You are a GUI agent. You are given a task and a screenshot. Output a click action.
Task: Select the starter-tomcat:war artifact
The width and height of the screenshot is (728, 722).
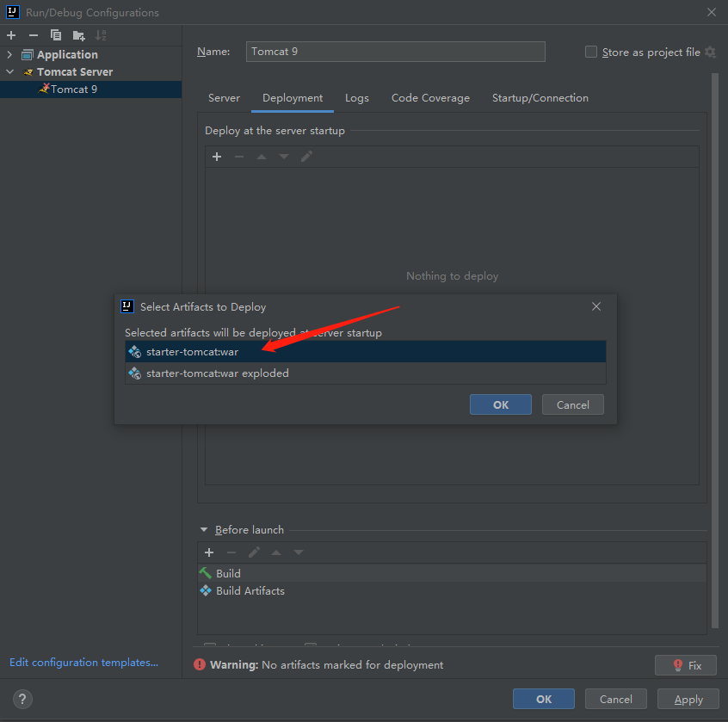(x=366, y=352)
